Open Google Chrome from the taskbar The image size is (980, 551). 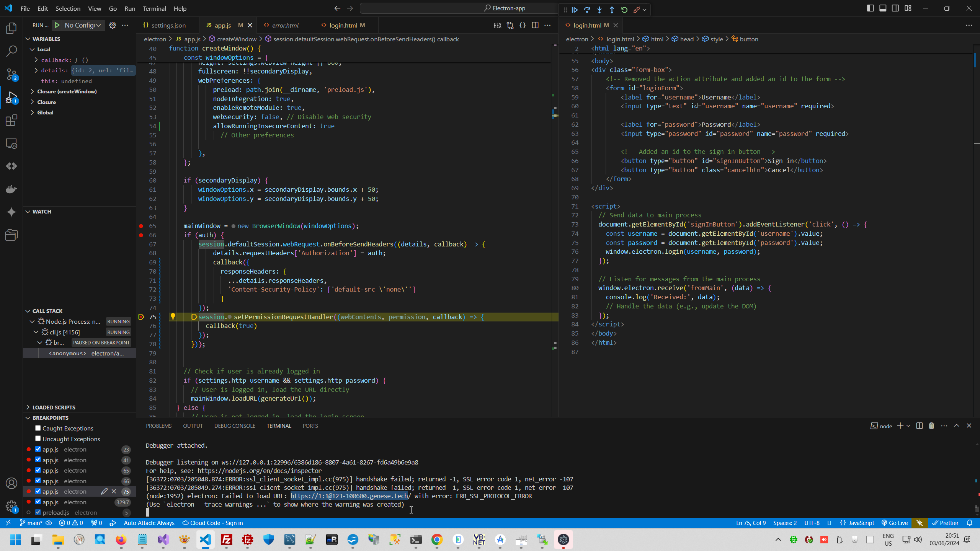[x=437, y=540]
